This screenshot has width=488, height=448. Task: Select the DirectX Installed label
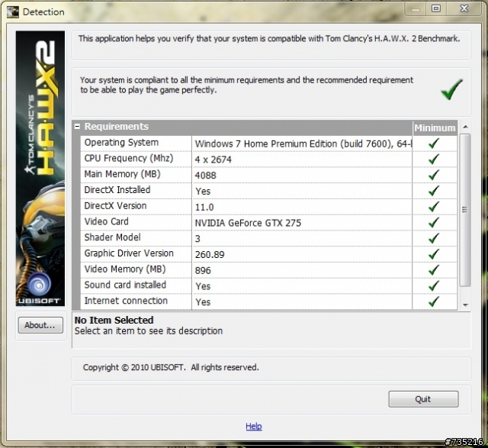point(117,190)
